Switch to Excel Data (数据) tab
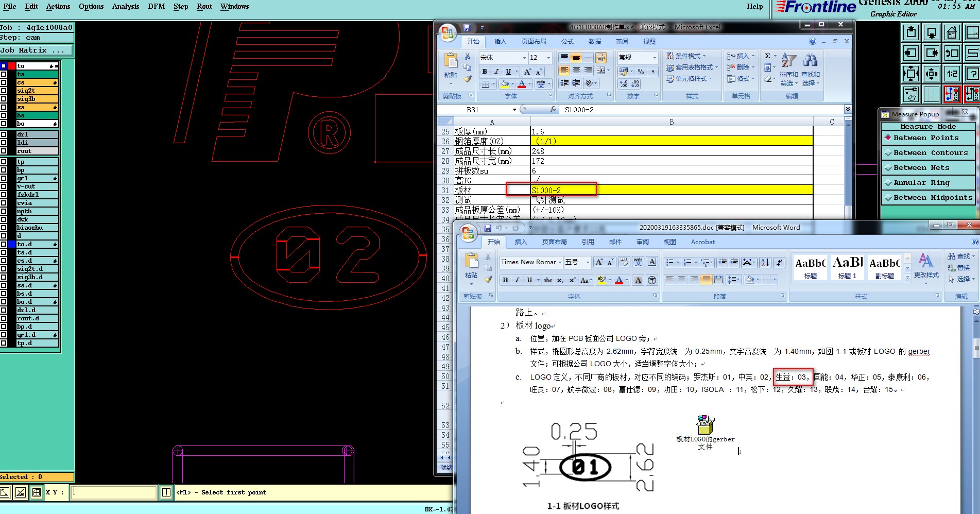Viewport: 980px width, 514px height. (595, 42)
